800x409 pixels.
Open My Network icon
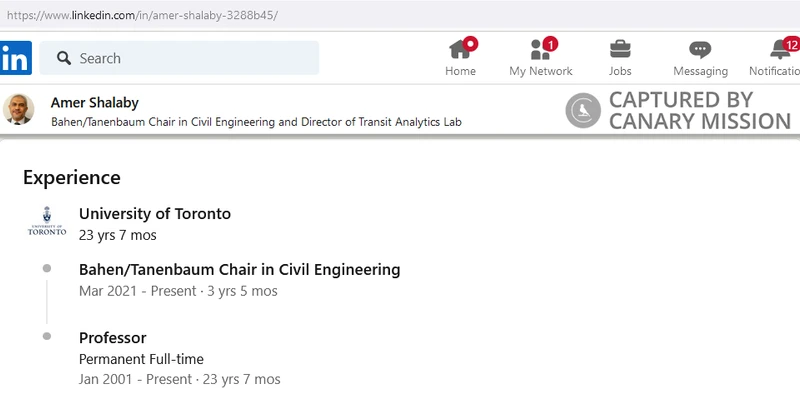click(540, 49)
